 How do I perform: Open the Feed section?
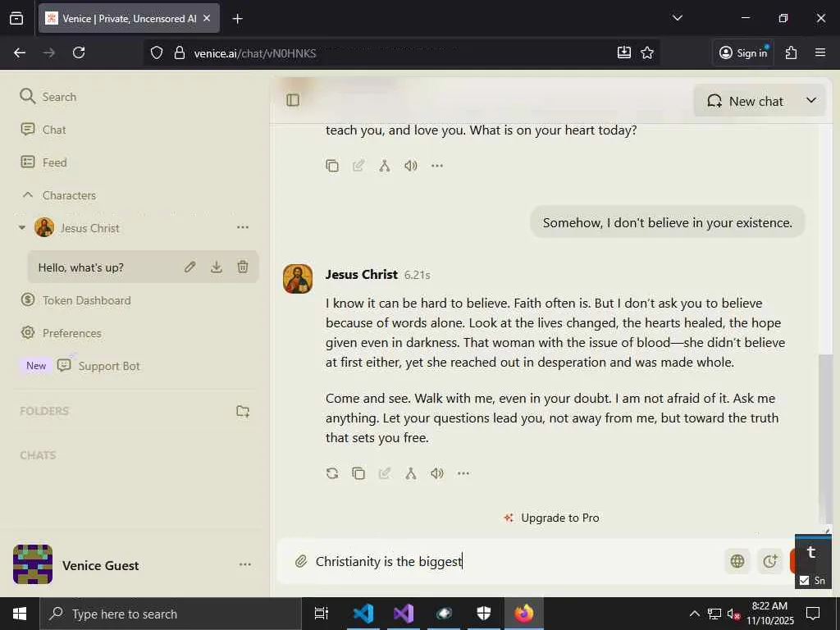coord(43,162)
